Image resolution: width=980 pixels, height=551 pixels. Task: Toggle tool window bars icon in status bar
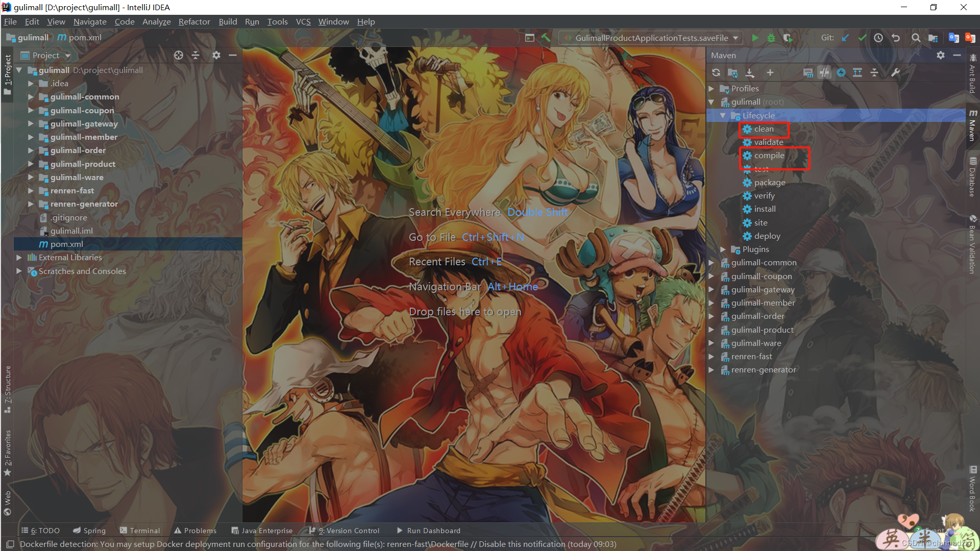10,544
